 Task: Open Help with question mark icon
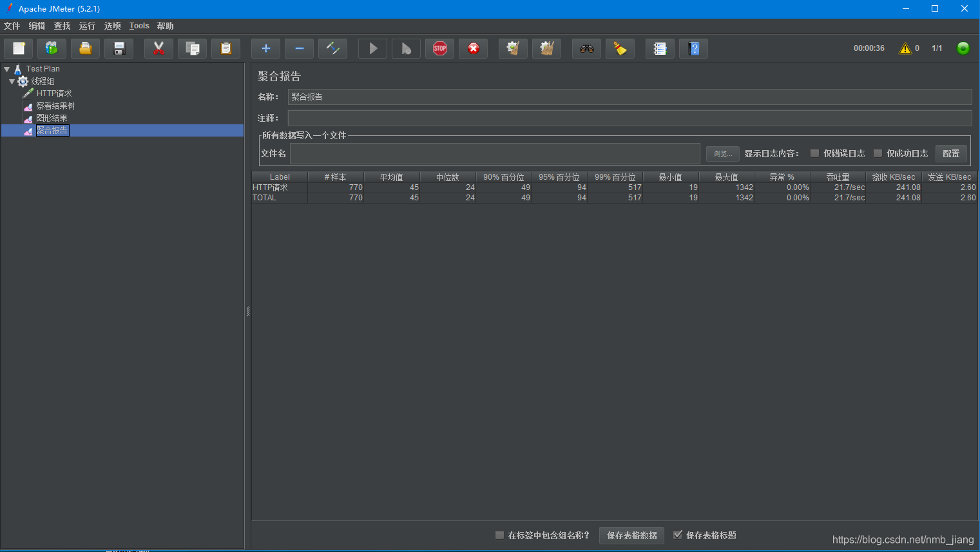(x=693, y=48)
